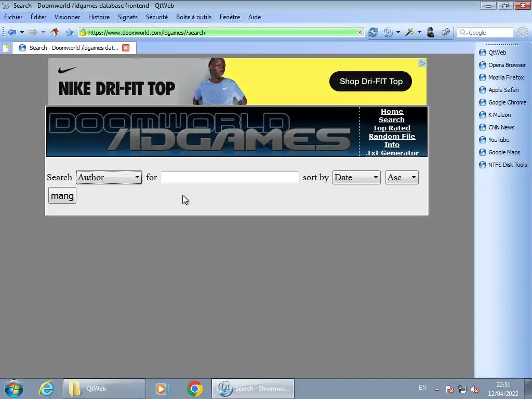Show hidden tray icons arrow
This screenshot has width=532, height=399.
tap(437, 389)
